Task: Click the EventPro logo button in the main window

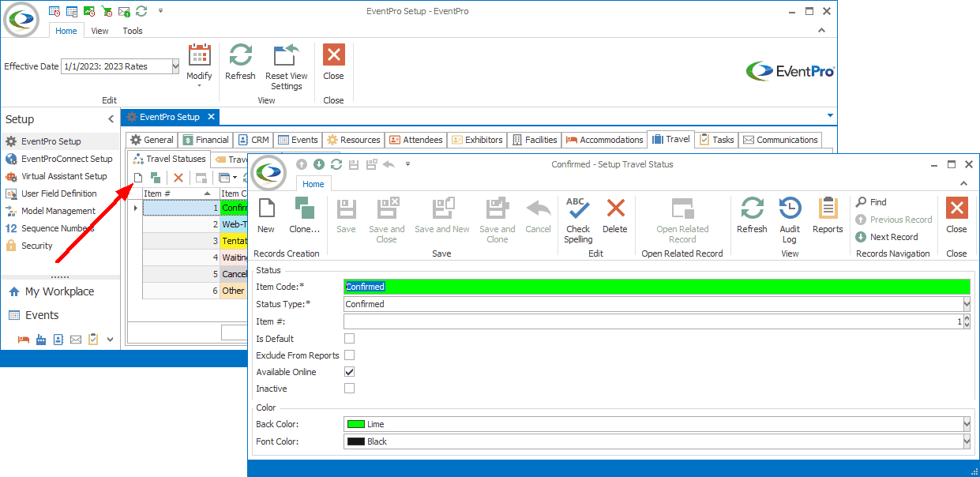Action: tap(21, 20)
